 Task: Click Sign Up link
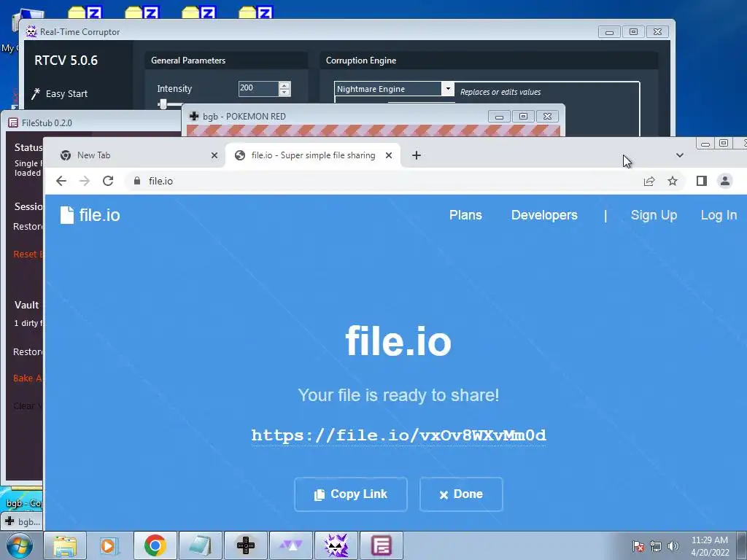click(654, 215)
